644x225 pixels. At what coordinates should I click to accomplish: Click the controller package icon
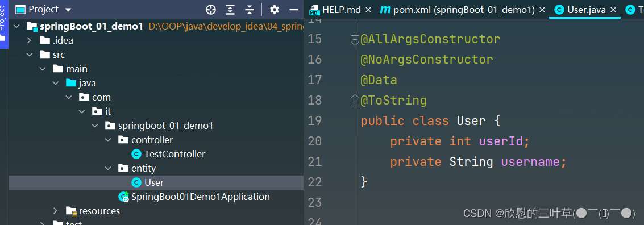coord(123,140)
